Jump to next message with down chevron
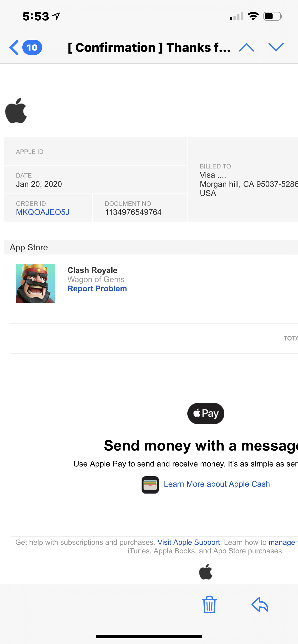This screenshot has width=298, height=644. coord(276,47)
